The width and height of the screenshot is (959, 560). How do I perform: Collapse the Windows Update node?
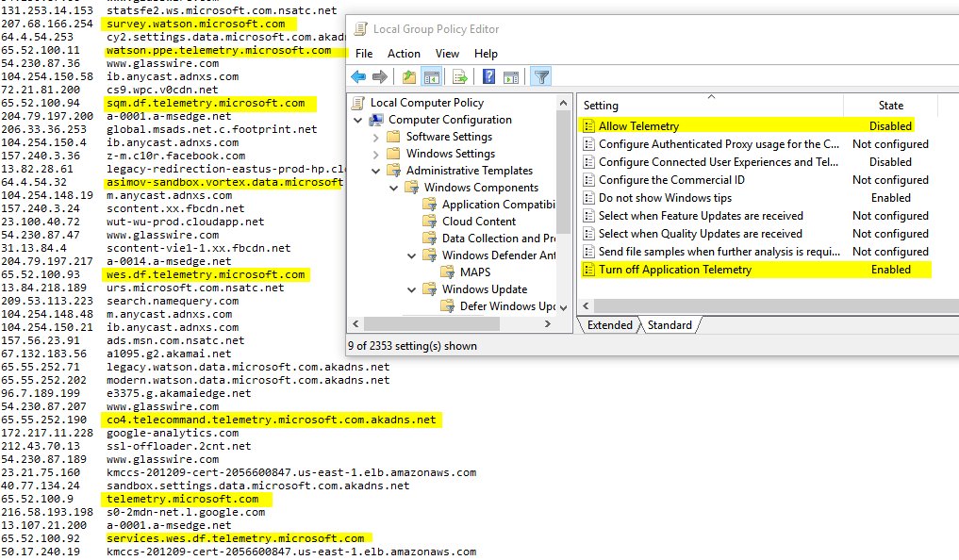(412, 289)
